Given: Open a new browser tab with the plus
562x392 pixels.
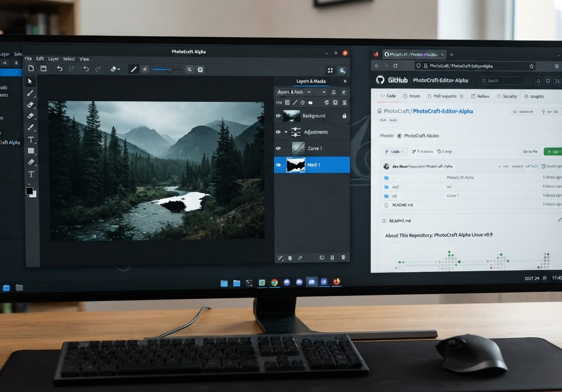Looking at the screenshot, I should click(452, 55).
